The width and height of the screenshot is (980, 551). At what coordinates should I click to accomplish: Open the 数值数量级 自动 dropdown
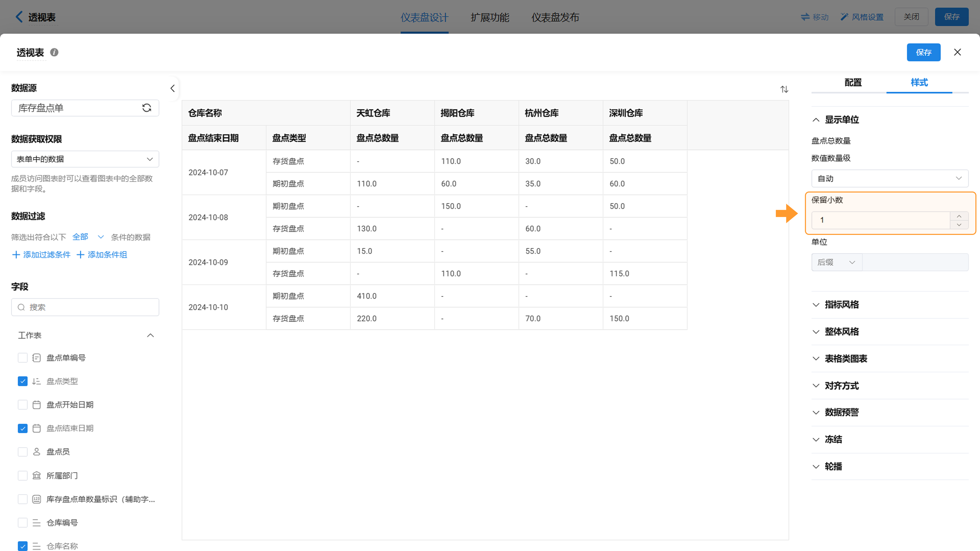(890, 178)
